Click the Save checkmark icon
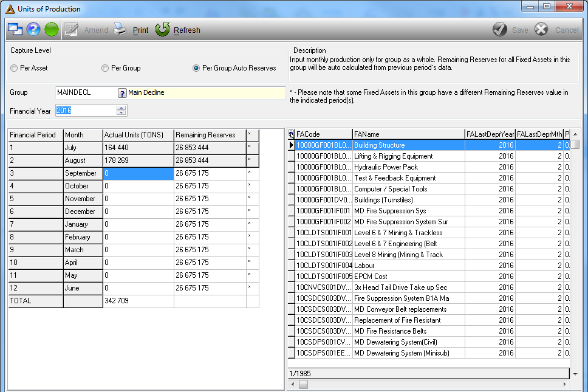588x392 pixels. tap(500, 29)
